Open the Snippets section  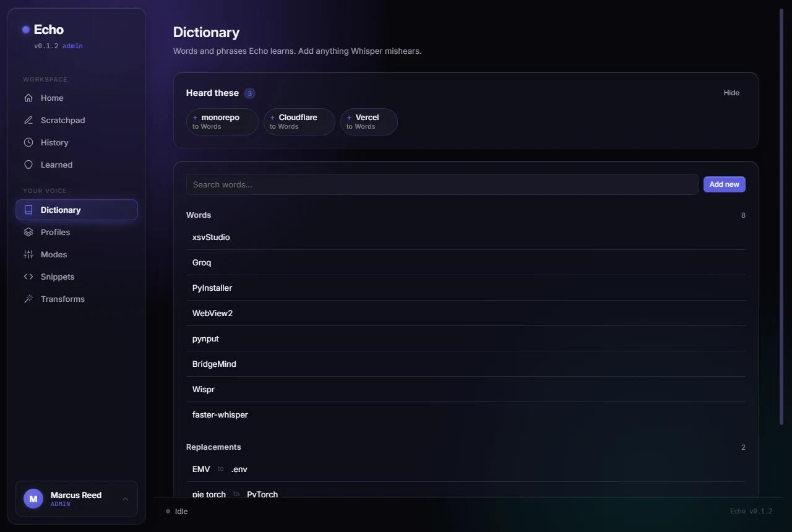tap(77, 277)
